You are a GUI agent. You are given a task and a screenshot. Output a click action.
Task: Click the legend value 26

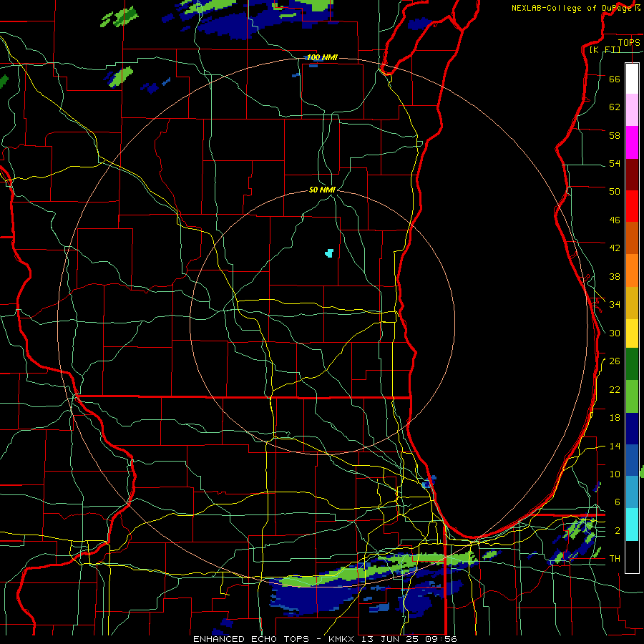click(615, 361)
